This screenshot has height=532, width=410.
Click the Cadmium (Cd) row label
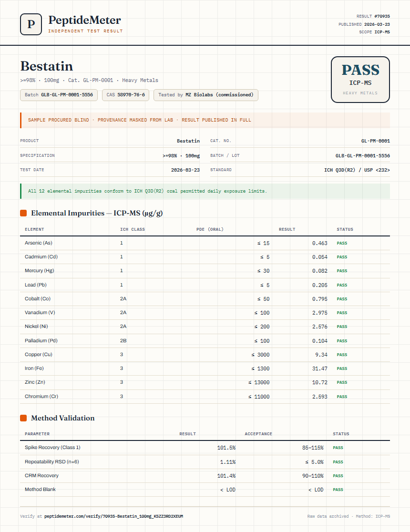tap(41, 257)
